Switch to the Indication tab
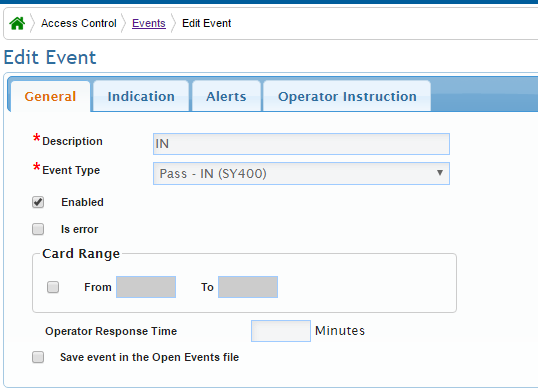 click(141, 96)
